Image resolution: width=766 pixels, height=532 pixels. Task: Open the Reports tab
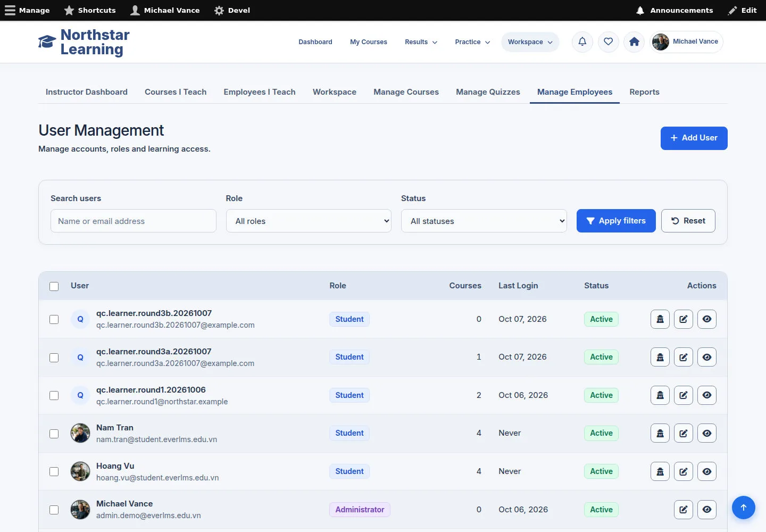tap(644, 92)
